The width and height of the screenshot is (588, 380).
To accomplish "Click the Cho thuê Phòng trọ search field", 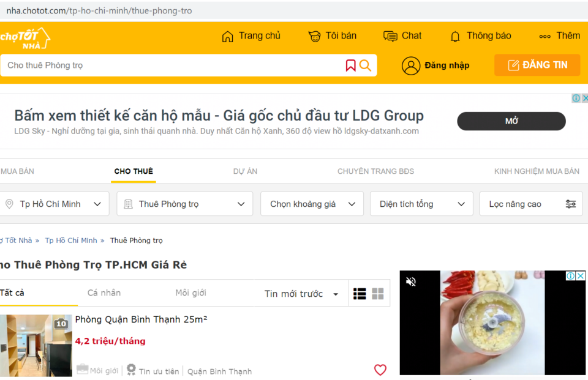I will tap(171, 65).
